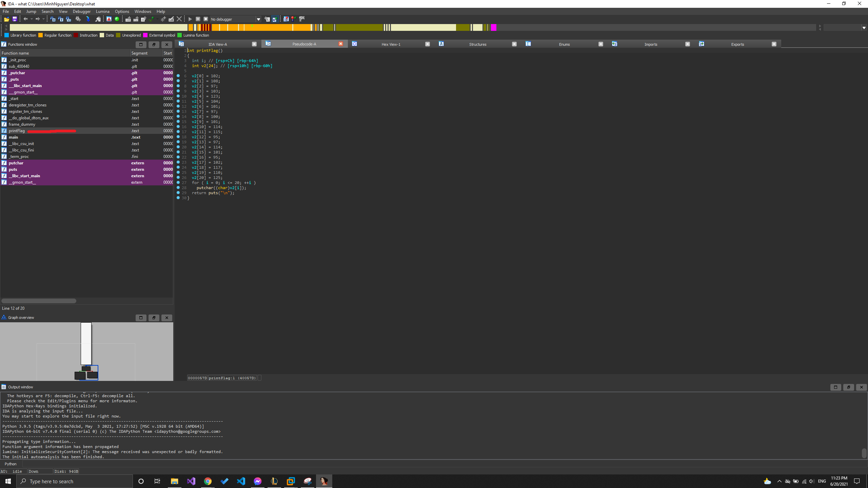
Task: Click the Function name column header
Action: point(65,53)
